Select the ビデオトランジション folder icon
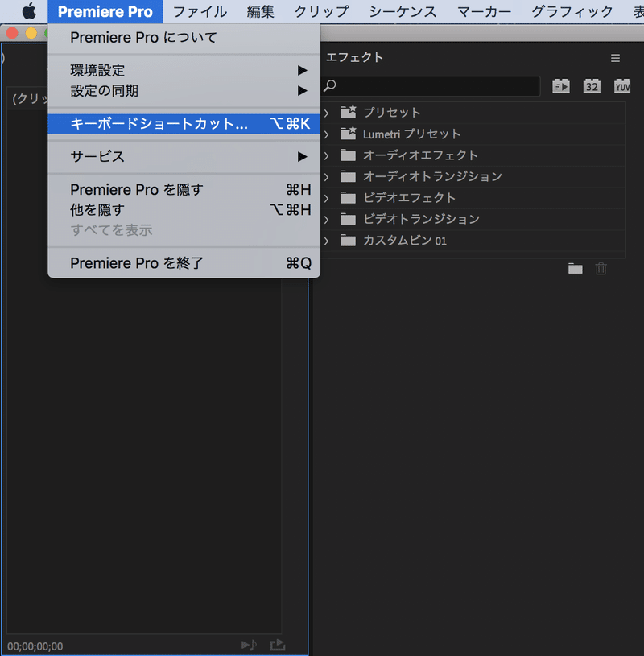The width and height of the screenshot is (644, 656). 348,220
